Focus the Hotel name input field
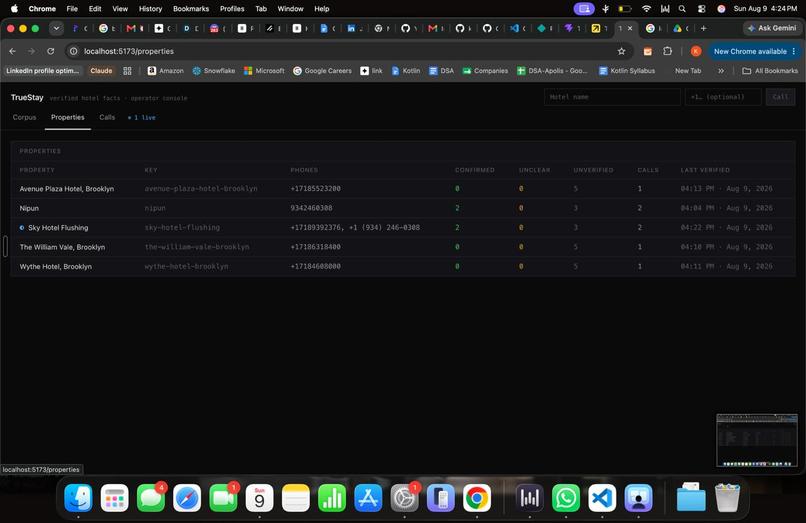Image resolution: width=806 pixels, height=523 pixels. tap(612, 97)
